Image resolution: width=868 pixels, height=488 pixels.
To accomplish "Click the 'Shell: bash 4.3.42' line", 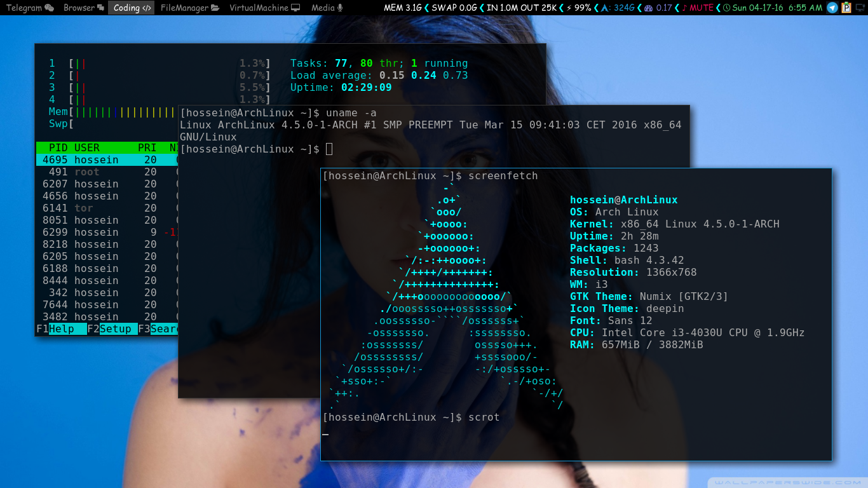I will coord(627,261).
